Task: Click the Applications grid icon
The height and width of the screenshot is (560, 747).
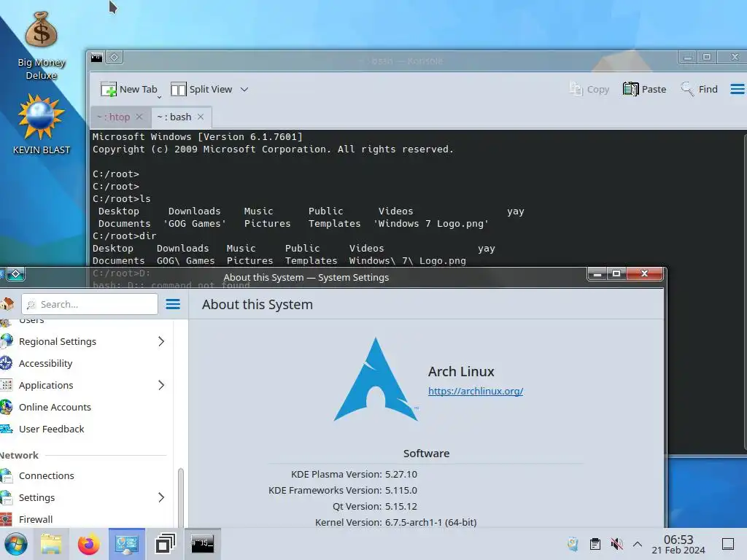Action: [x=6, y=385]
